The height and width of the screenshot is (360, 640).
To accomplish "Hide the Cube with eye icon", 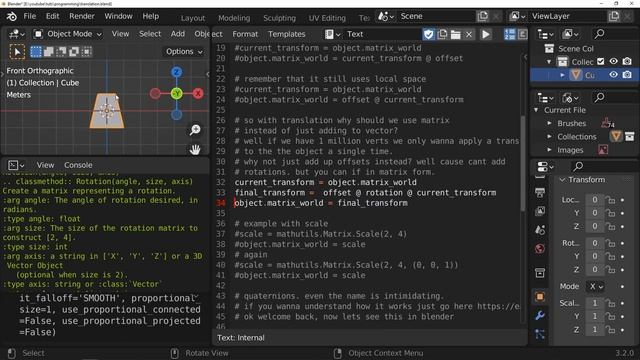I will [x=613, y=75].
